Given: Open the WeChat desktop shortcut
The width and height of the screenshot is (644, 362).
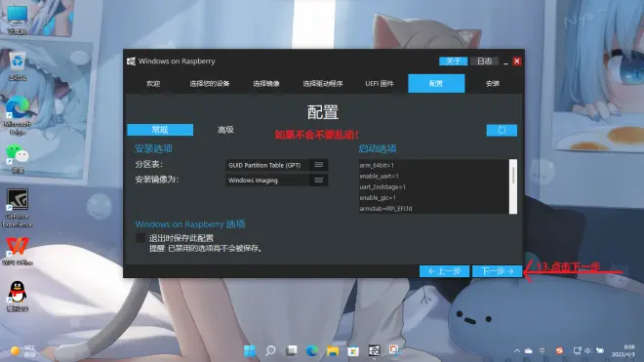Looking at the screenshot, I should (x=18, y=159).
